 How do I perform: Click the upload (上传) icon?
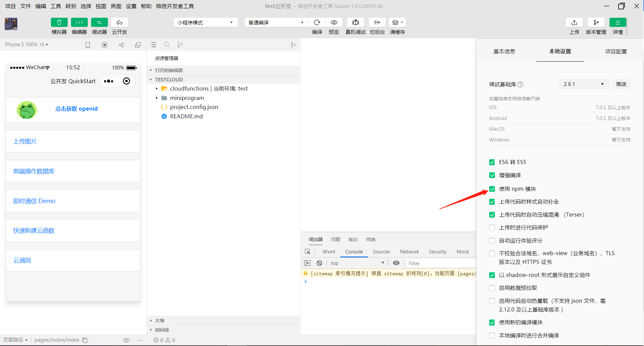tap(574, 22)
